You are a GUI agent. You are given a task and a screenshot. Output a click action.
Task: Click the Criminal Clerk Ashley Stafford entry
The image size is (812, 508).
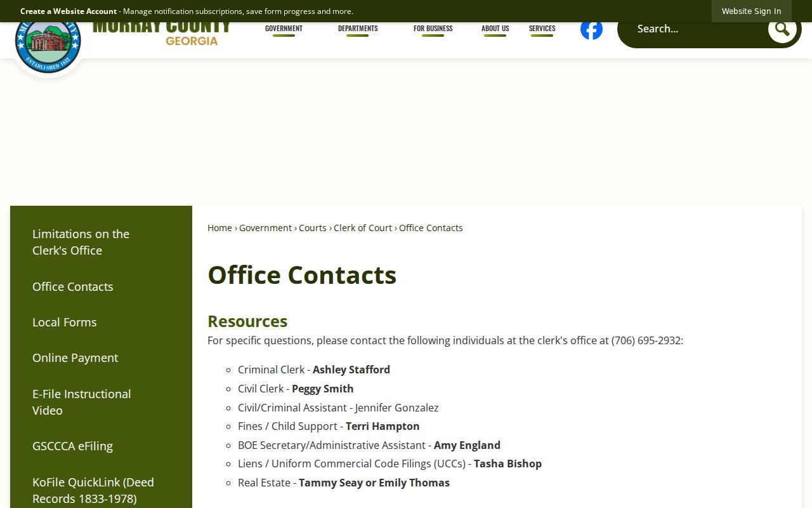(314, 370)
